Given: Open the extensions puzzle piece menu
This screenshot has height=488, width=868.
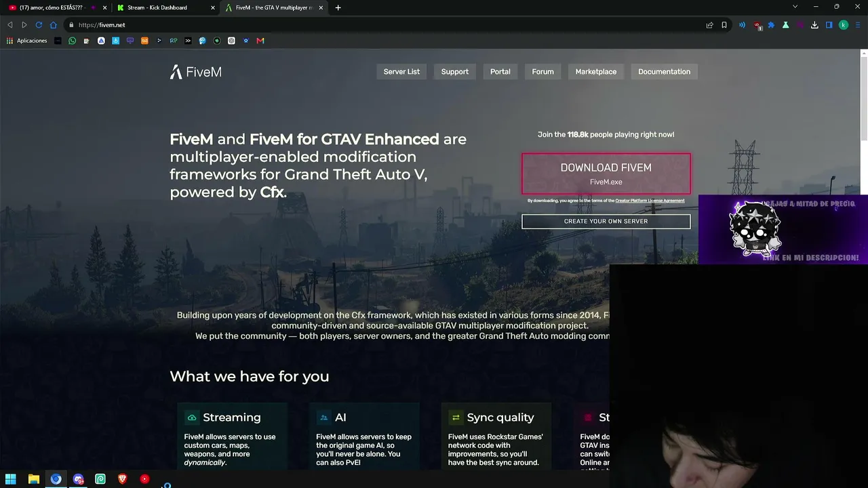Looking at the screenshot, I should [771, 25].
